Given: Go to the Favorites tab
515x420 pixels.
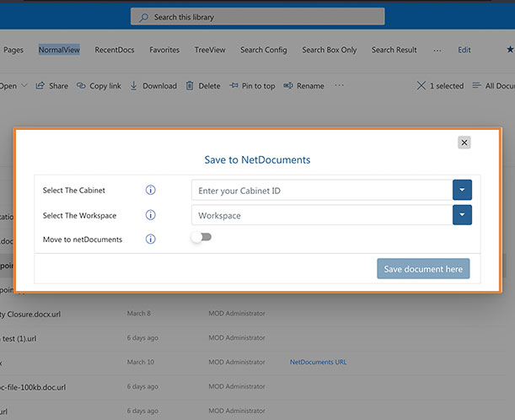Looking at the screenshot, I should [164, 50].
